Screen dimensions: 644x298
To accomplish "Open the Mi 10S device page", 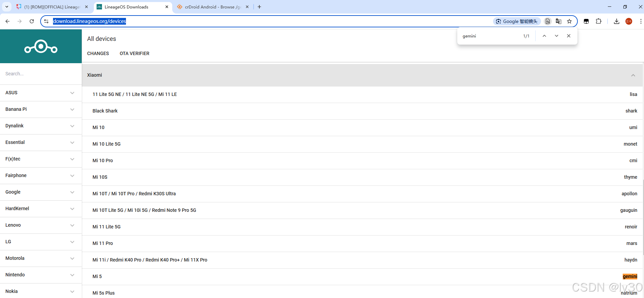I will coord(363,177).
